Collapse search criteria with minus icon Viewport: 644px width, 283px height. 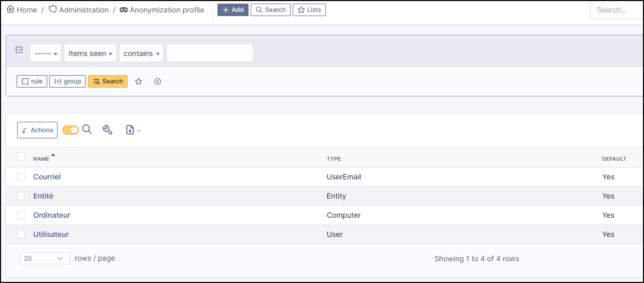point(19,50)
